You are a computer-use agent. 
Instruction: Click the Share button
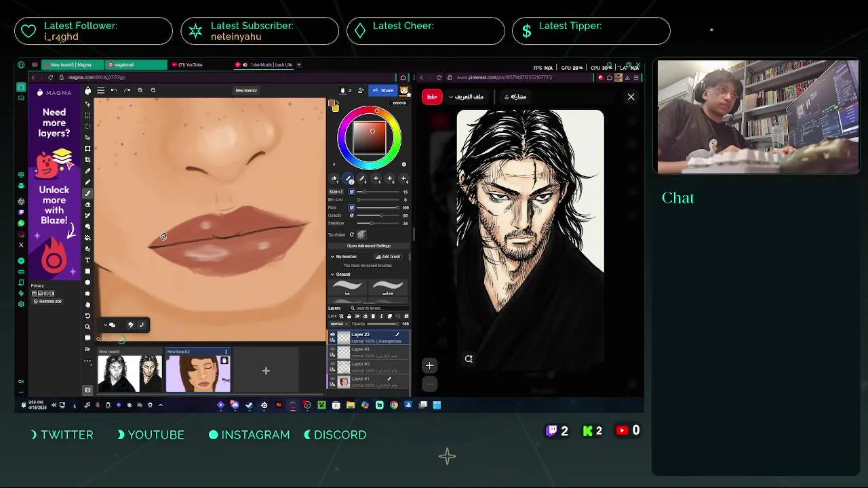coord(383,90)
